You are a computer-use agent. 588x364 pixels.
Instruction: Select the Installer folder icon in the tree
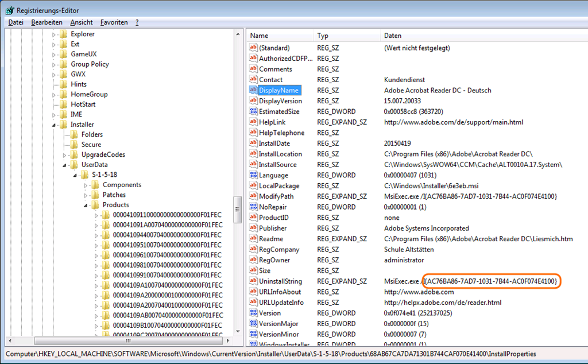tap(63, 125)
